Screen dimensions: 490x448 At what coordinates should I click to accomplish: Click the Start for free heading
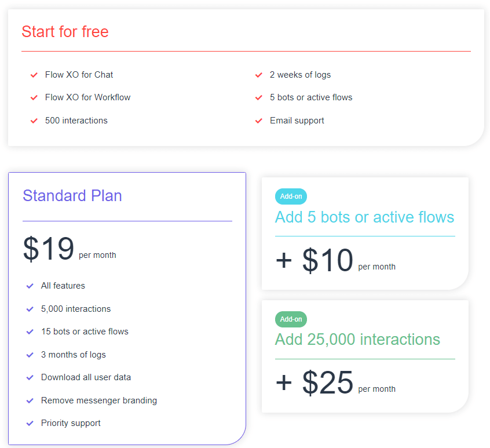pyautogui.click(x=65, y=31)
